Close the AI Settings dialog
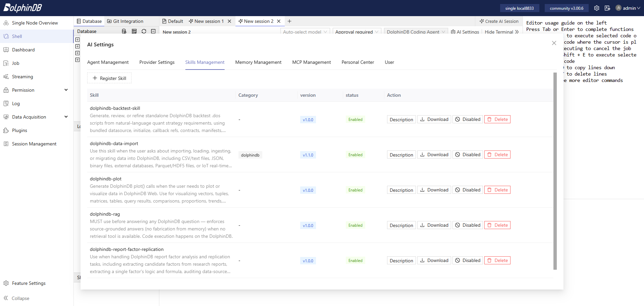This screenshot has height=306, width=644. coord(554,43)
